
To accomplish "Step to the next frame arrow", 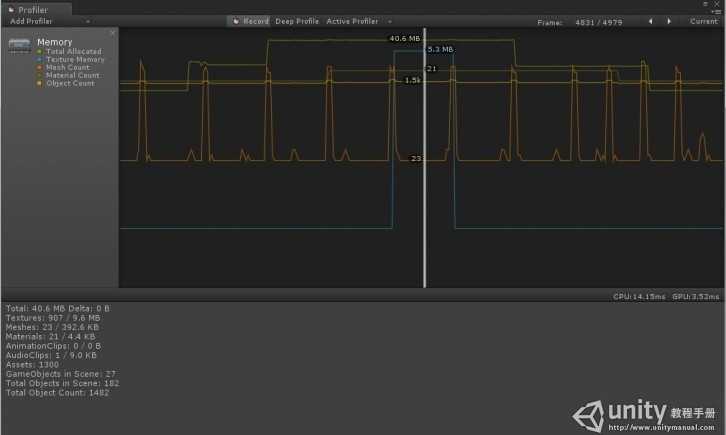I will pyautogui.click(x=669, y=21).
